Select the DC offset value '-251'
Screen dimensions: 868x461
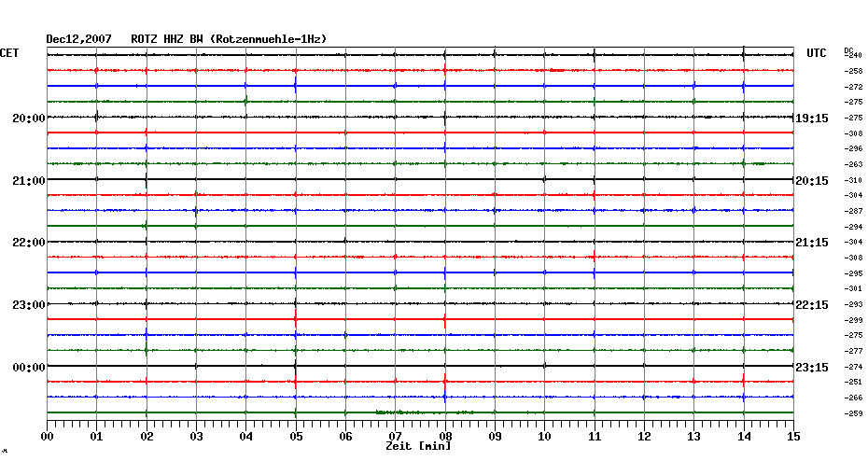[854, 382]
